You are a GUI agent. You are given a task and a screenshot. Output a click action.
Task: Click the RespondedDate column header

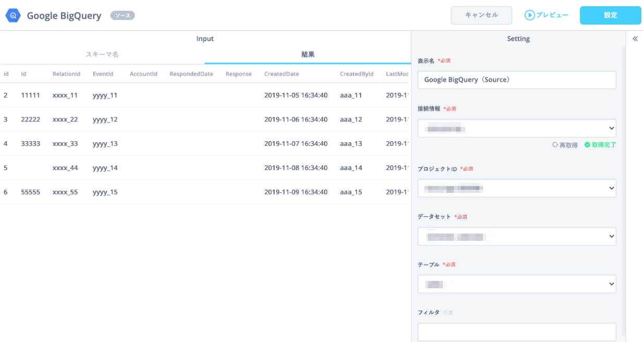(x=191, y=74)
